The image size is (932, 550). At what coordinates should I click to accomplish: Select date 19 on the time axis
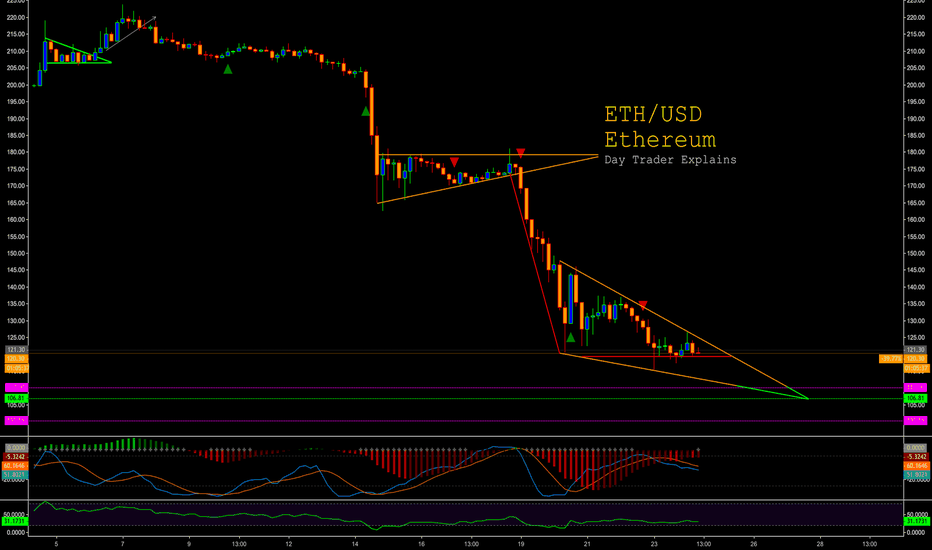(521, 543)
